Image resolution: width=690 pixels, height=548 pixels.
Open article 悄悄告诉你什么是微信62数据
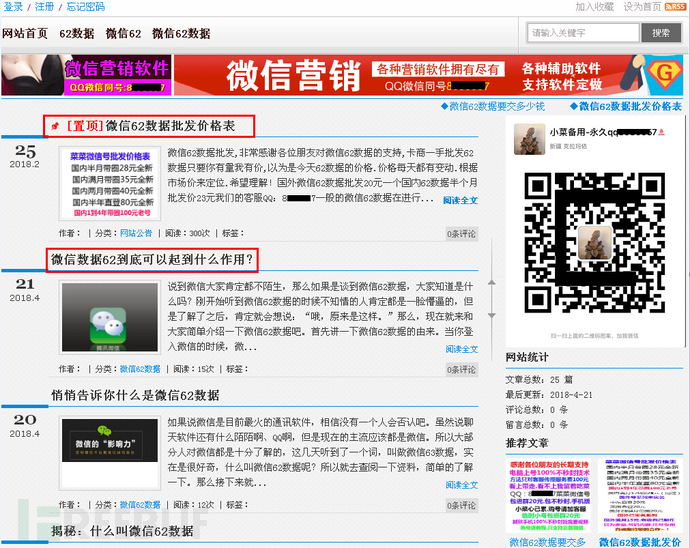tap(135, 395)
